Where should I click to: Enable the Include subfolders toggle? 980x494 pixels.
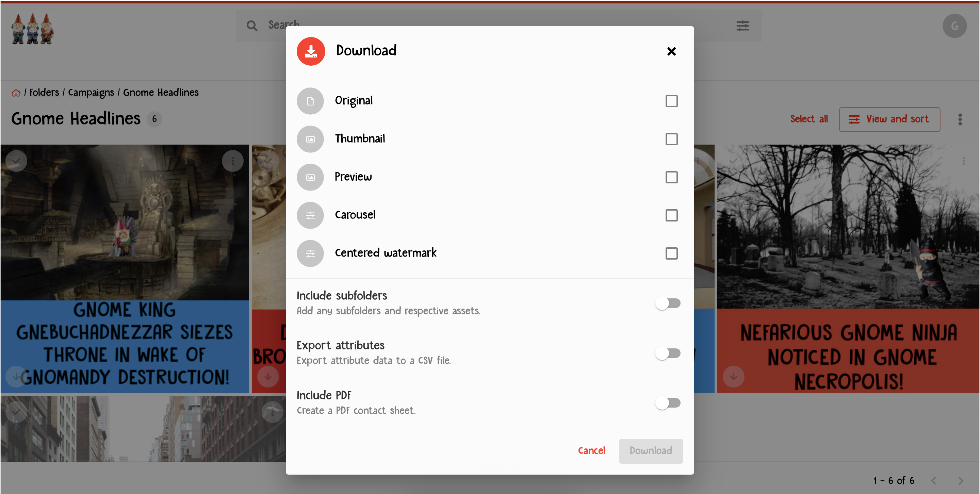coord(668,303)
